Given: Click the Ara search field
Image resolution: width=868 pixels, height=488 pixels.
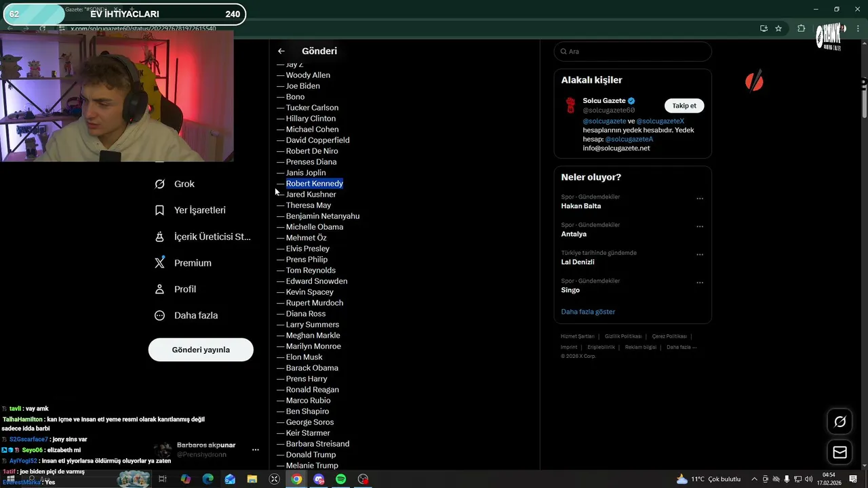Looking at the screenshot, I should point(633,52).
